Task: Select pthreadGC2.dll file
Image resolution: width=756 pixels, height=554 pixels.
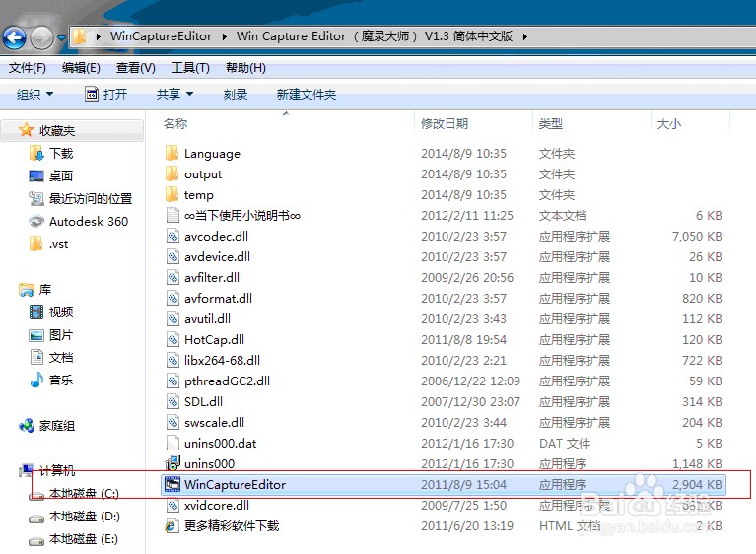Action: point(218,381)
